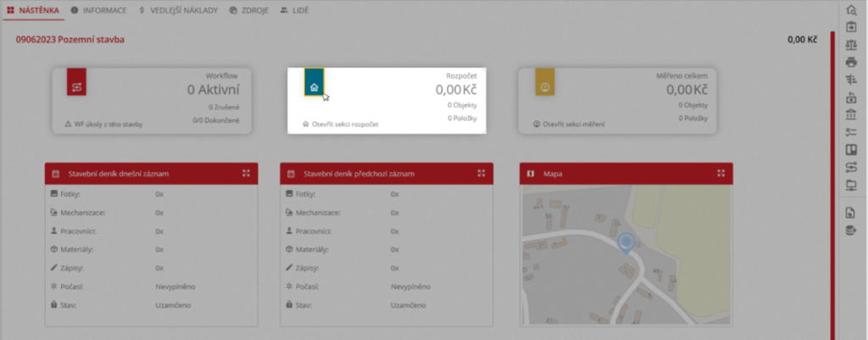Image resolution: width=868 pixels, height=340 pixels.
Task: Click the Otevřít sekci rozpočet link
Action: (x=341, y=124)
